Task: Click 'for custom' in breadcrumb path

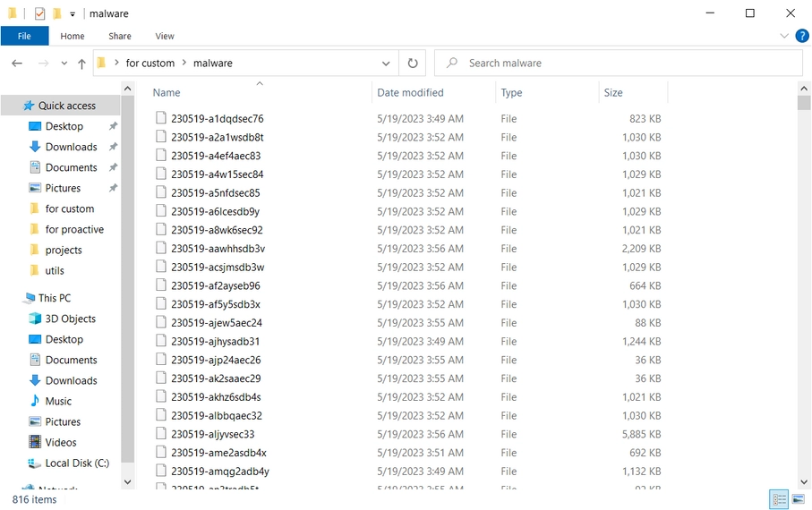Action: pos(150,64)
